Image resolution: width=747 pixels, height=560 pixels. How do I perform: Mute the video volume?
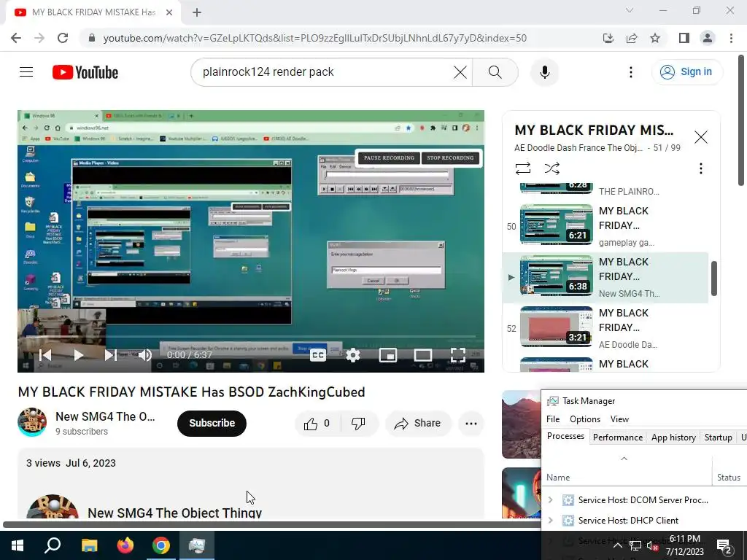[145, 355]
